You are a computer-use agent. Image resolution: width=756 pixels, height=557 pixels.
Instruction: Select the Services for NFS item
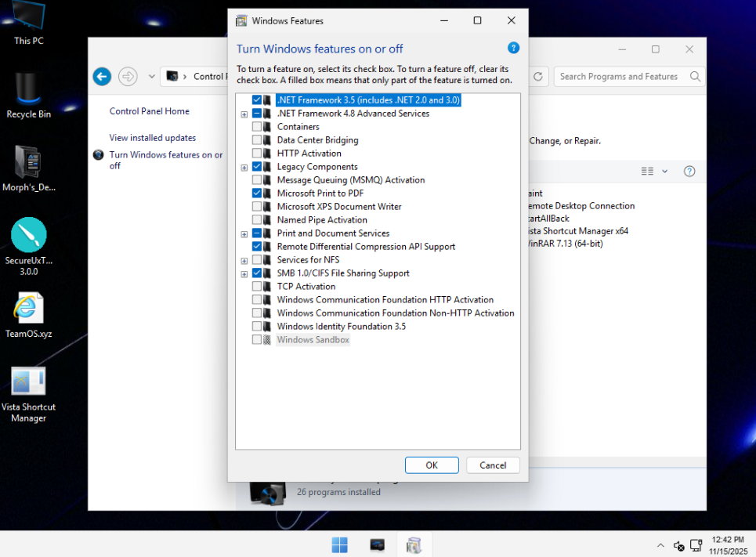point(308,260)
